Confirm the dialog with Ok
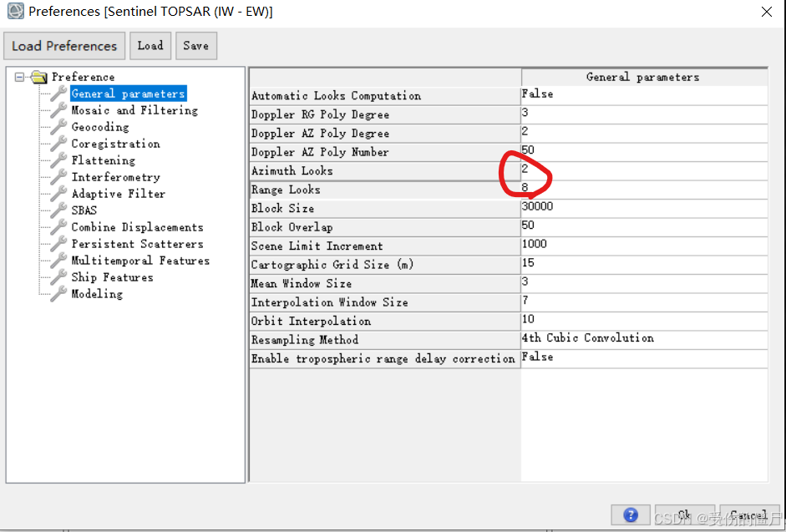Viewport: 786px width, 532px height. click(x=685, y=515)
